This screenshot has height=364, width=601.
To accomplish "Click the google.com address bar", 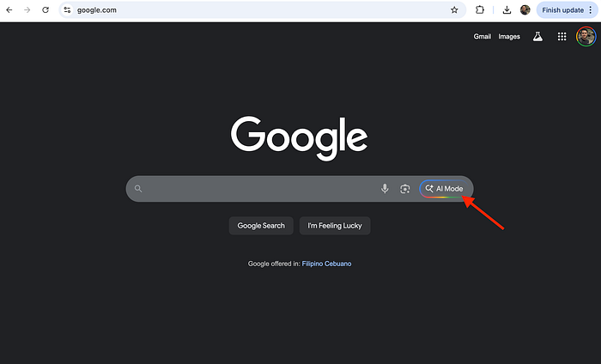I will tap(261, 10).
